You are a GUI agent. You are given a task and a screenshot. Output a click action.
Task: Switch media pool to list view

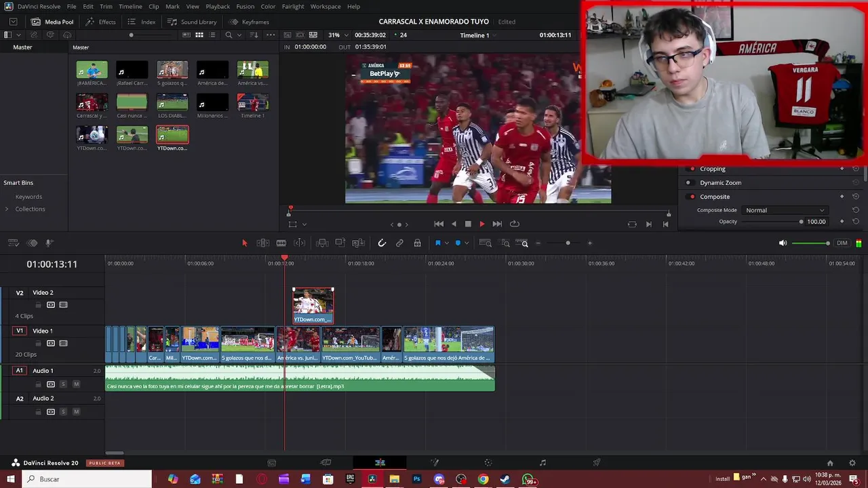[213, 35]
